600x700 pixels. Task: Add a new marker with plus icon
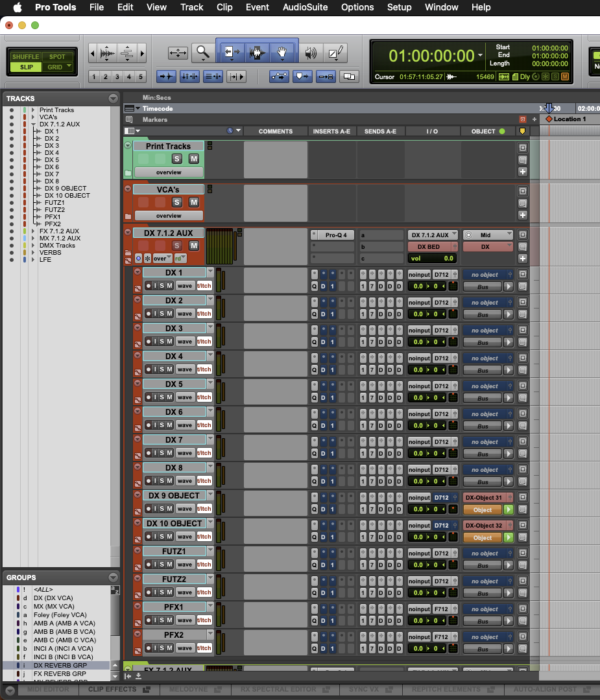tap(534, 119)
